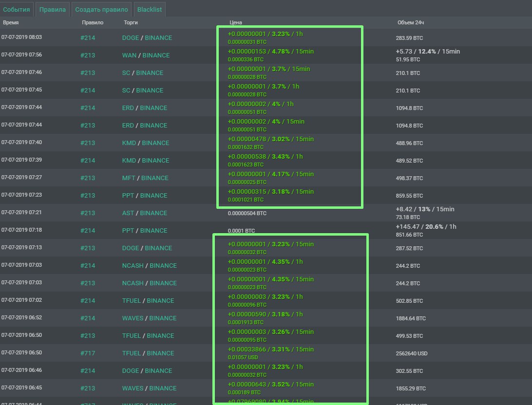Select the 283.59 BTC volume value
The image size is (532, 405).
pos(409,38)
